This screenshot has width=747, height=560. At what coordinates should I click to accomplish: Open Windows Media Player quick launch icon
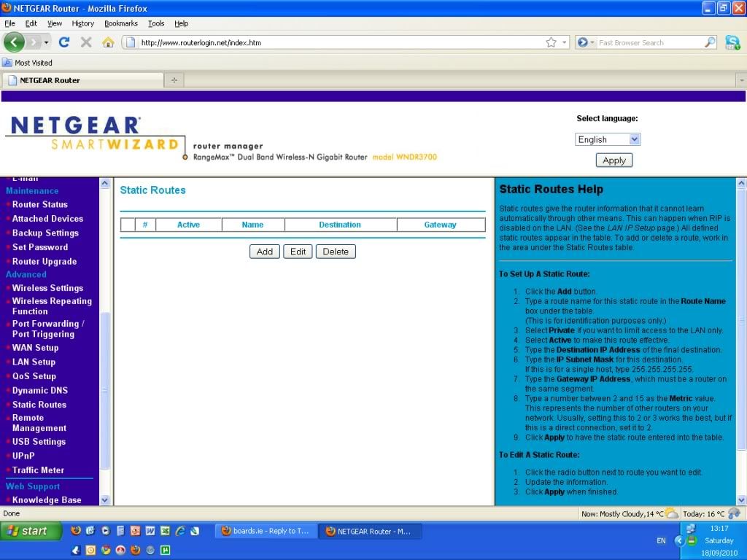click(x=105, y=531)
